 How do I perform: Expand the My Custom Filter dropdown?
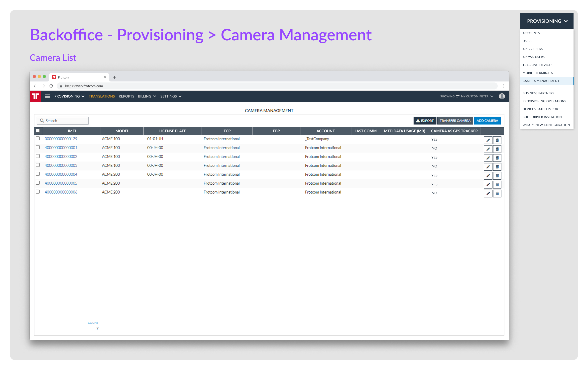tap(477, 96)
